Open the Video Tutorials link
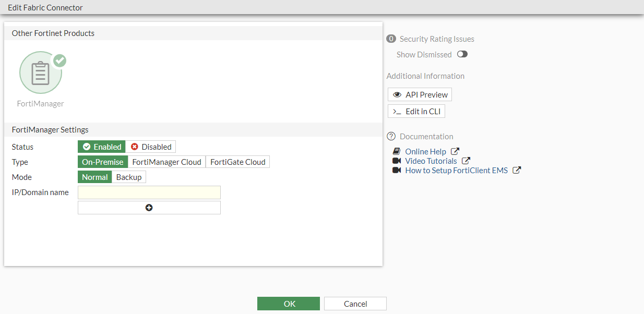644x314 pixels. (x=431, y=161)
